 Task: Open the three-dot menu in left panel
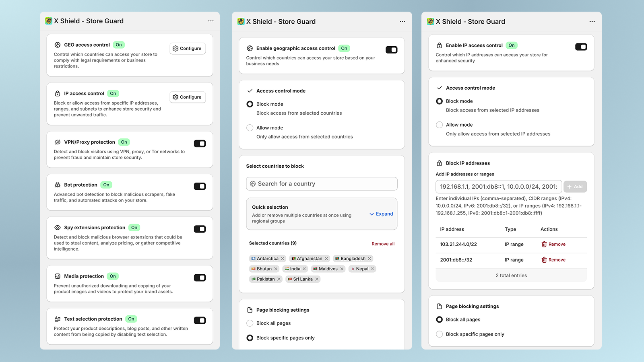pyautogui.click(x=211, y=21)
